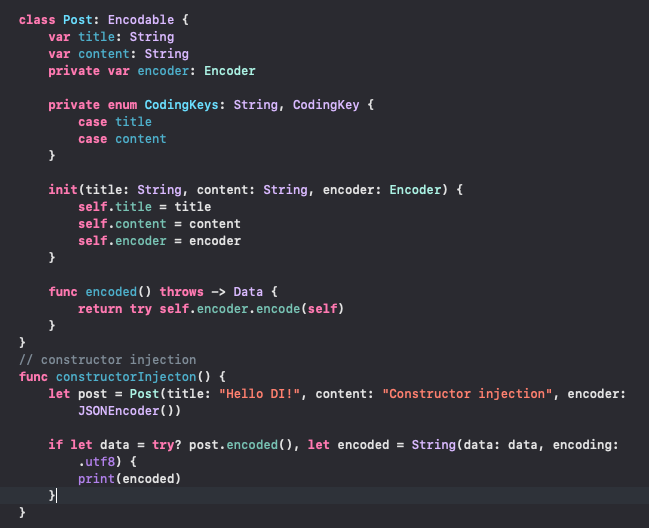Click the string "Constructor injection"
The image size is (649, 528).
click(467, 394)
